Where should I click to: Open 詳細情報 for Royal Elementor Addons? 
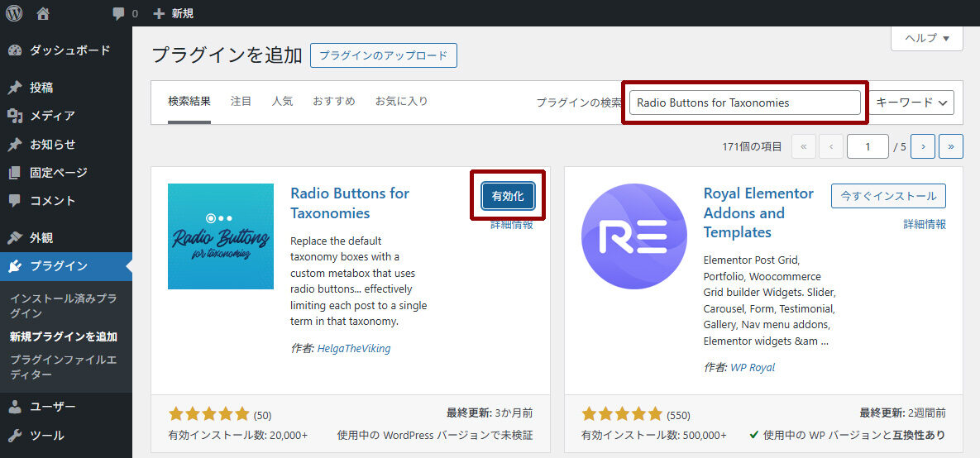pos(925,224)
